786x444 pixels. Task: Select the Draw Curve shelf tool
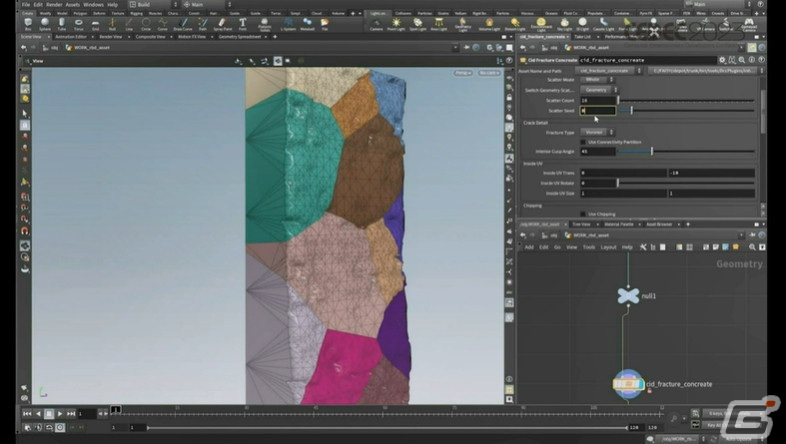(x=183, y=24)
